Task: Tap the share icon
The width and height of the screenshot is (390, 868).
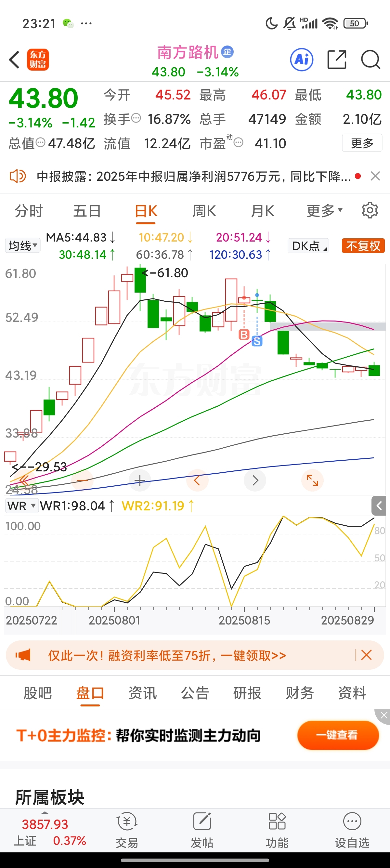Action: [337, 59]
